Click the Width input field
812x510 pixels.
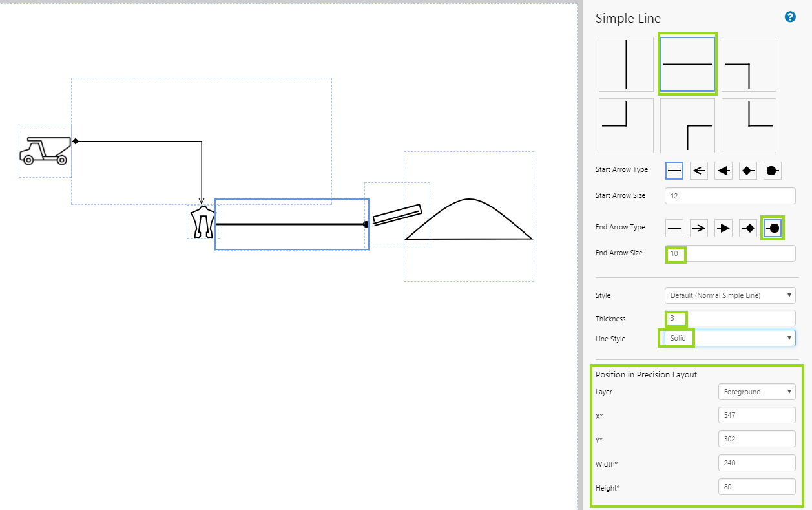pyautogui.click(x=756, y=463)
